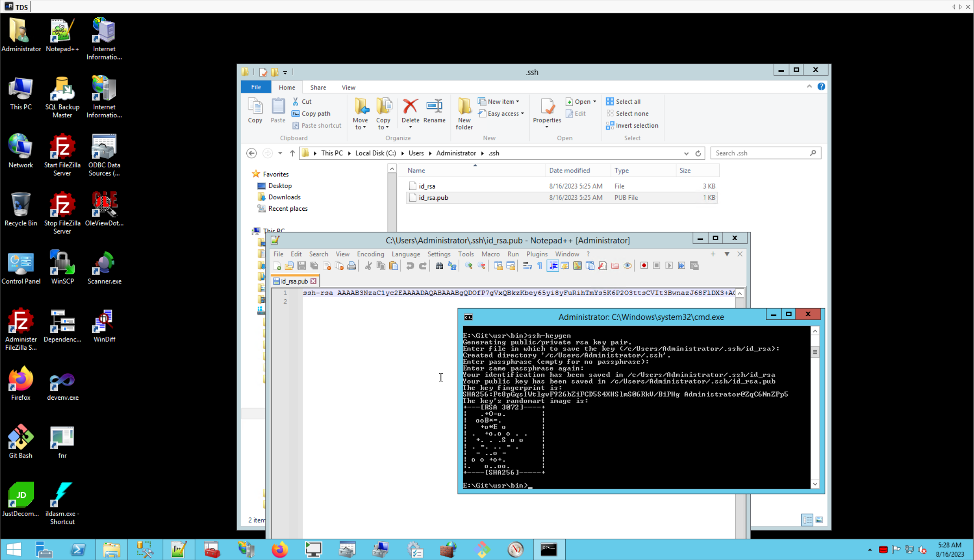Start macro recording with the red record icon
Screen dimensions: 974x560
pos(644,266)
